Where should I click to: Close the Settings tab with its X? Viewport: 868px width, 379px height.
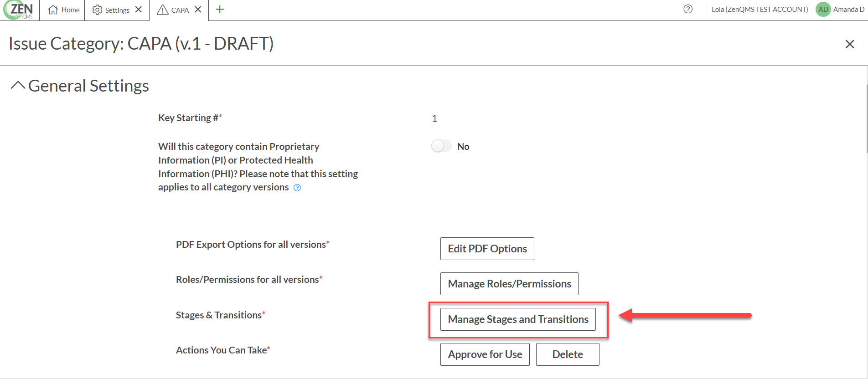(x=139, y=10)
